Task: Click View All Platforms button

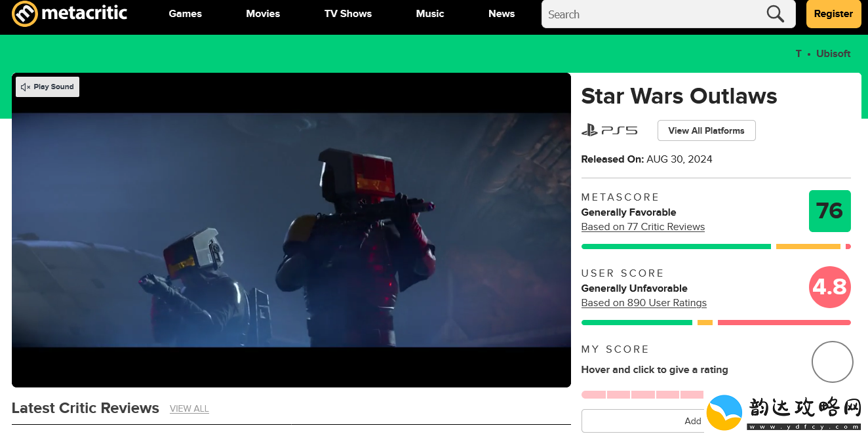Action: point(706,130)
